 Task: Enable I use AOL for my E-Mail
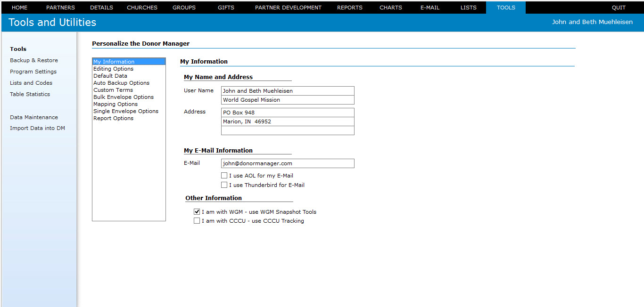point(224,176)
